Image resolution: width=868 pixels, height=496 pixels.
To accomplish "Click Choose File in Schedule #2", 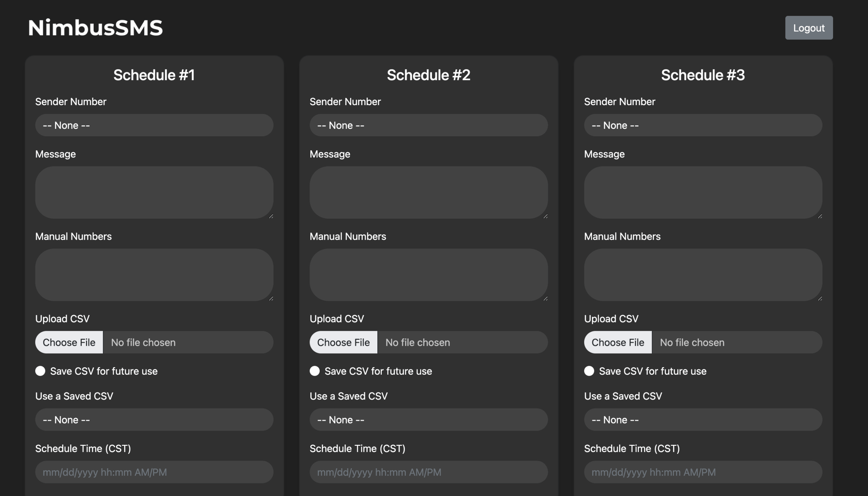I will [x=343, y=342].
